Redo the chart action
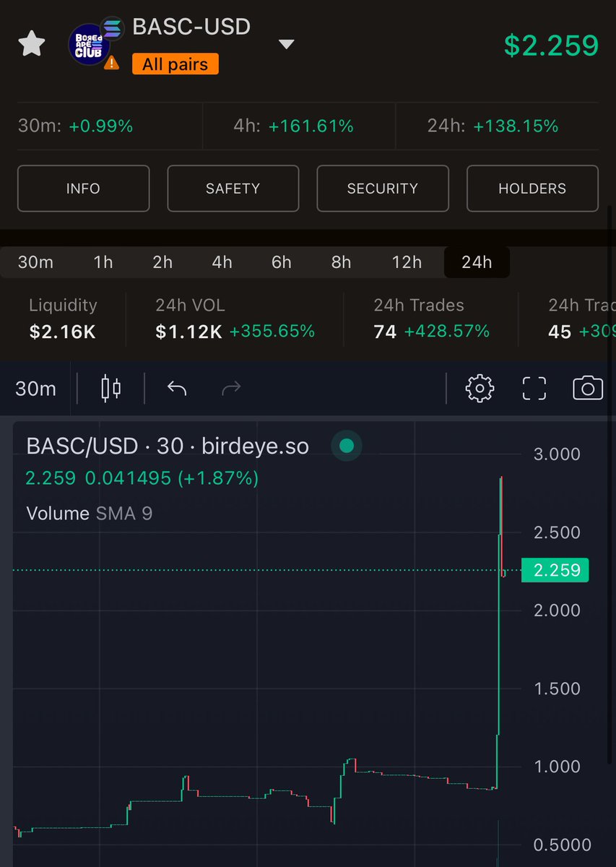Image resolution: width=616 pixels, height=867 pixels. [231, 389]
